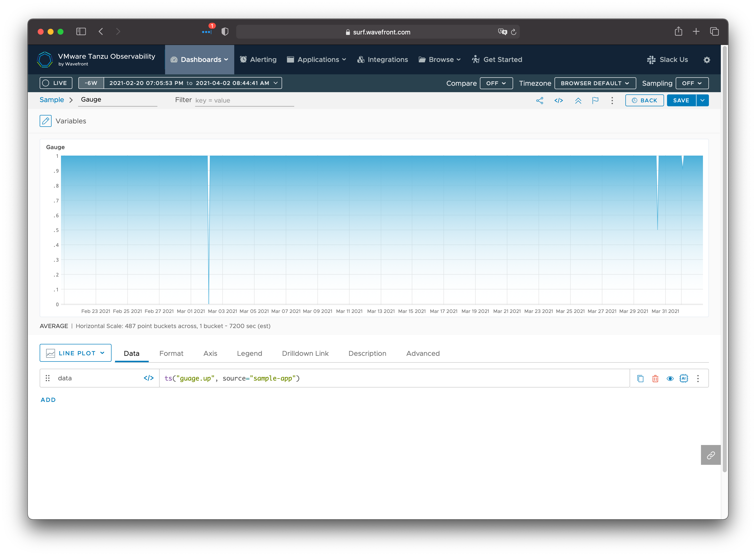Delete the data query with trash icon
This screenshot has height=556, width=756.
pyautogui.click(x=655, y=378)
